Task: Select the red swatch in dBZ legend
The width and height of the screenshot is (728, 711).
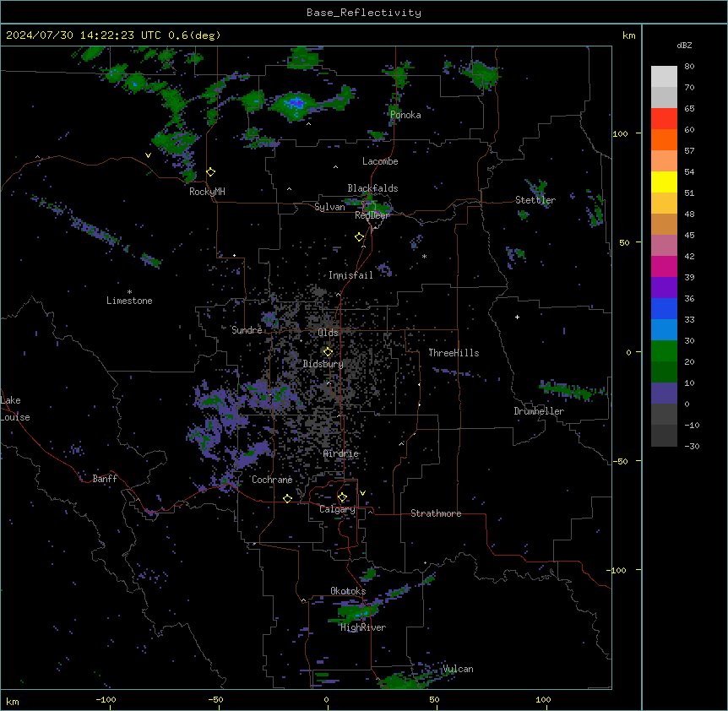Action: (x=664, y=119)
